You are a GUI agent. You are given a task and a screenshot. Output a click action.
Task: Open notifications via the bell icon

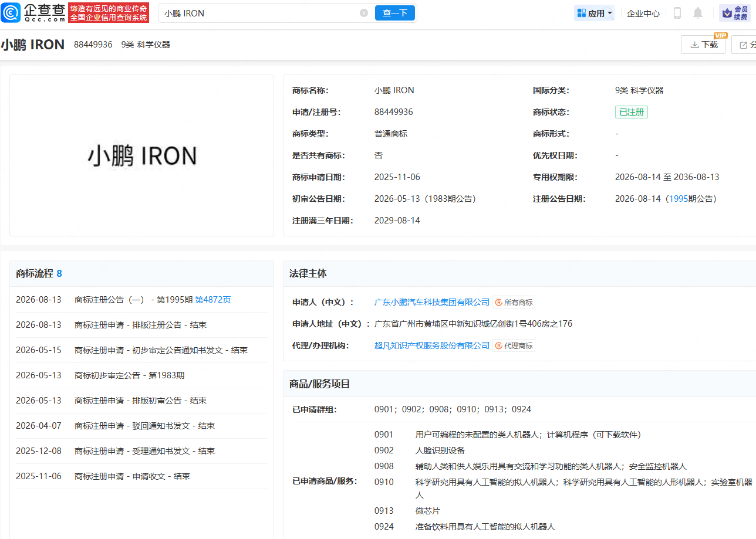point(698,13)
